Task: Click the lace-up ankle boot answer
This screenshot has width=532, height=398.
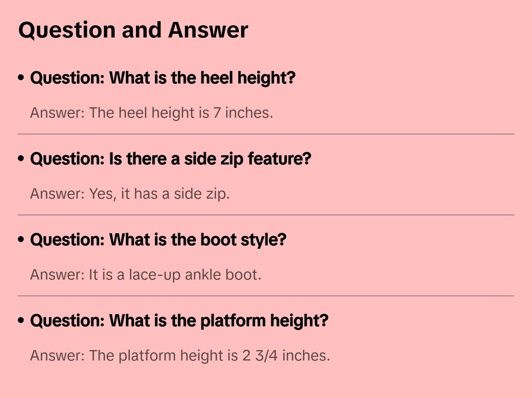Action: point(146,275)
